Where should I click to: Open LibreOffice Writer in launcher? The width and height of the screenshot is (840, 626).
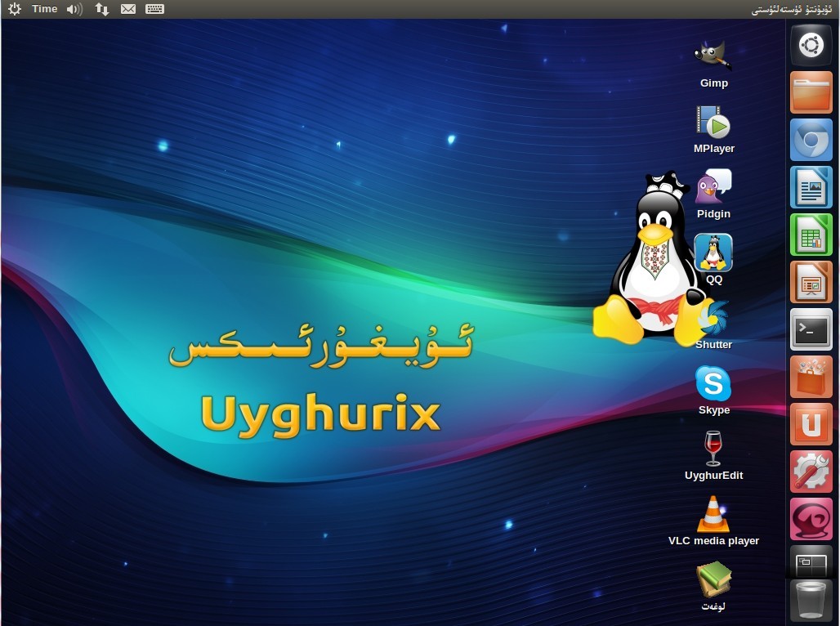click(811, 187)
